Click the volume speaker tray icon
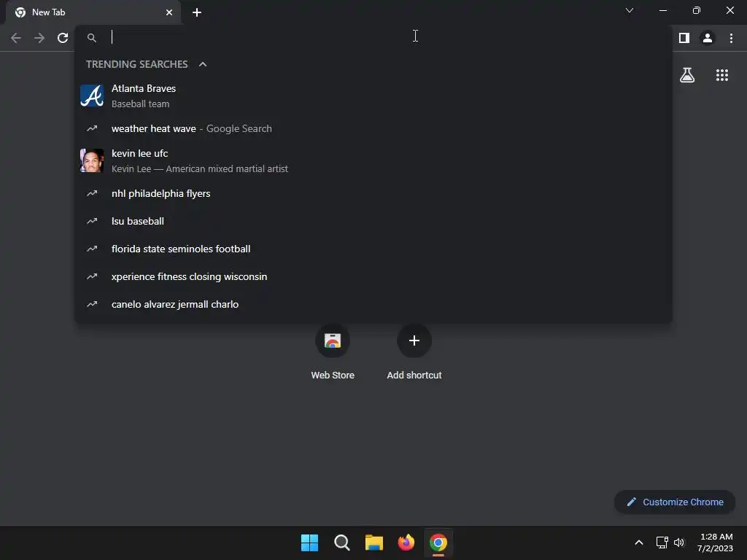The height and width of the screenshot is (560, 747). point(679,542)
